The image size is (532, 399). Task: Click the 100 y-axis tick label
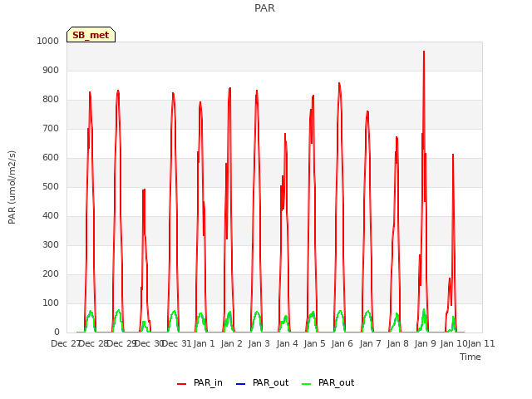[x=51, y=303]
